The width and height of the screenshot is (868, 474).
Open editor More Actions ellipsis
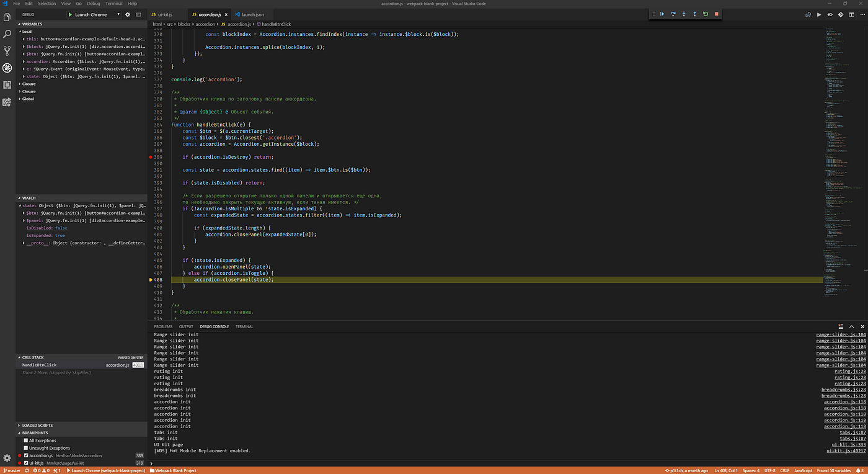pos(862,14)
